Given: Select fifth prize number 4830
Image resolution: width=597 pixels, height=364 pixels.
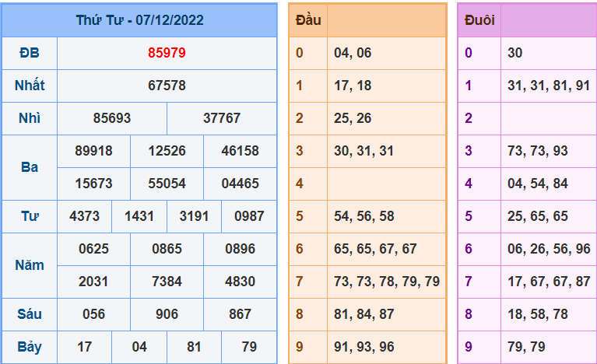Looking at the screenshot, I should pyautogui.click(x=240, y=282).
